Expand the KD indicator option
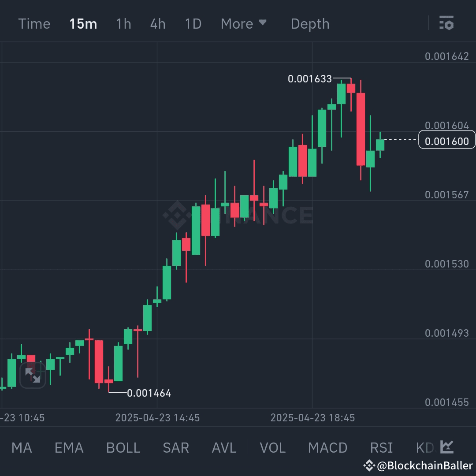 tap(424, 447)
